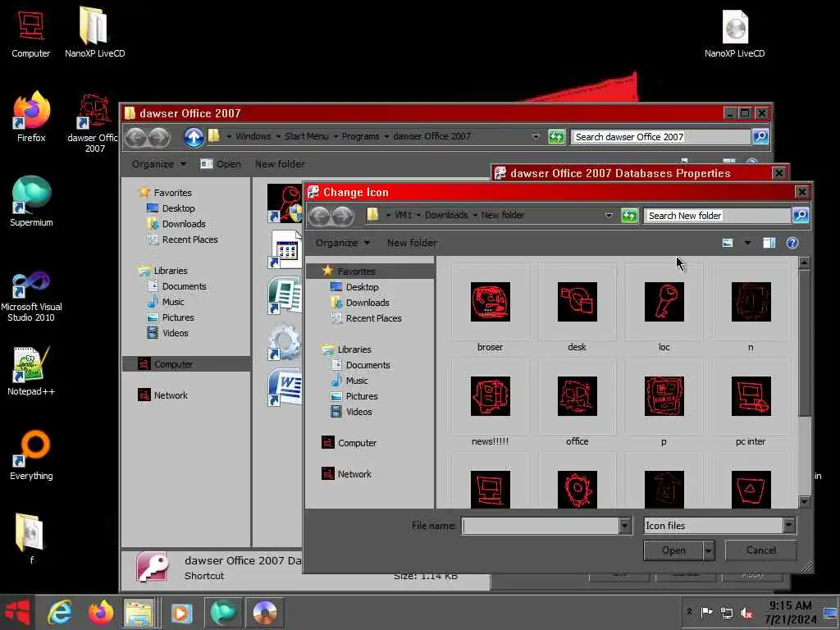Click Forward arrow in Change Icon dialog
Screen dimensions: 840x630
coord(343,216)
